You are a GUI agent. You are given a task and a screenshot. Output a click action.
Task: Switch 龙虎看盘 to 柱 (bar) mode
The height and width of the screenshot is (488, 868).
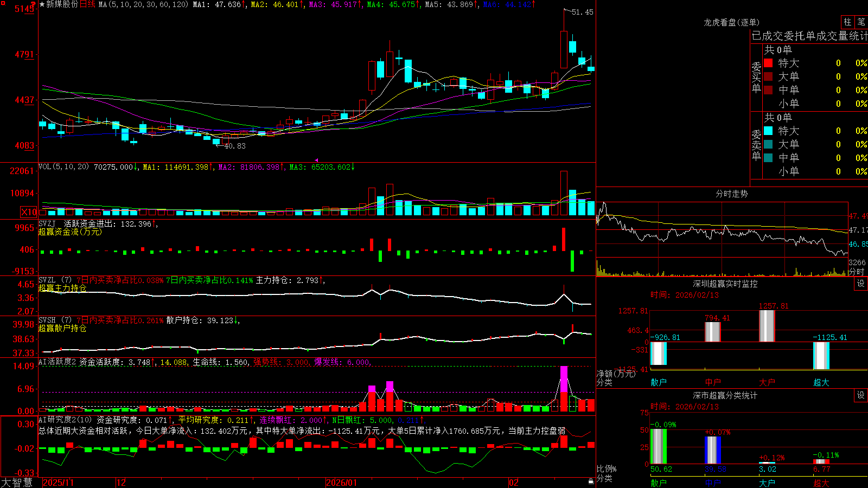click(x=847, y=22)
